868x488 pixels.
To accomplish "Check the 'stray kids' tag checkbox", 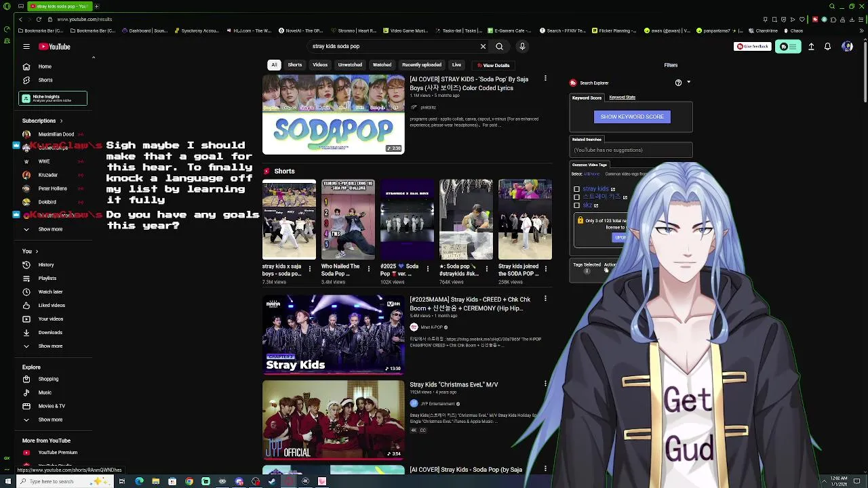I will tap(577, 189).
